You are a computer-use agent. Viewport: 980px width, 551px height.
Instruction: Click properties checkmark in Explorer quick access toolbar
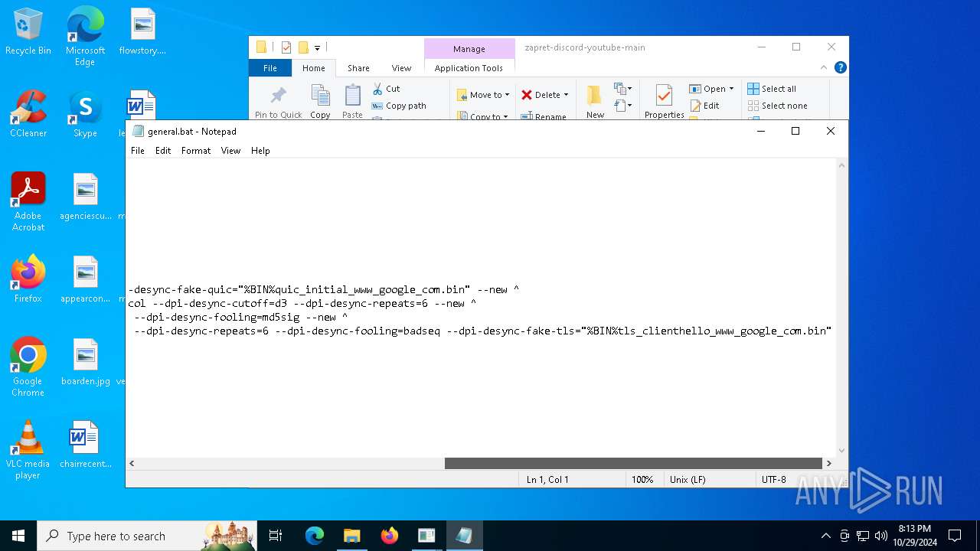(x=286, y=47)
